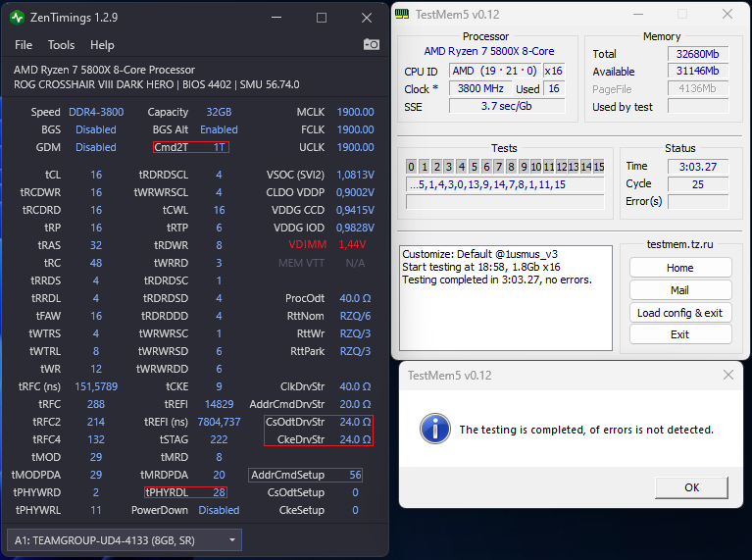This screenshot has width=752, height=560.
Task: Click the tRFC (ns) value 151,5789
Action: 96,386
